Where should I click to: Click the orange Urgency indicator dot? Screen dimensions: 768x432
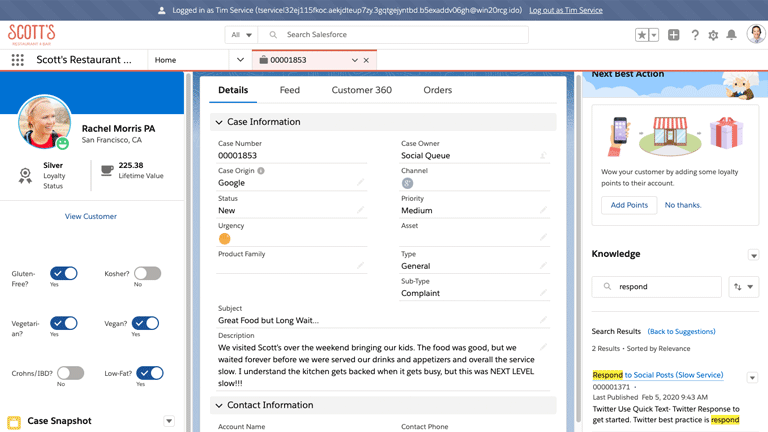224,239
